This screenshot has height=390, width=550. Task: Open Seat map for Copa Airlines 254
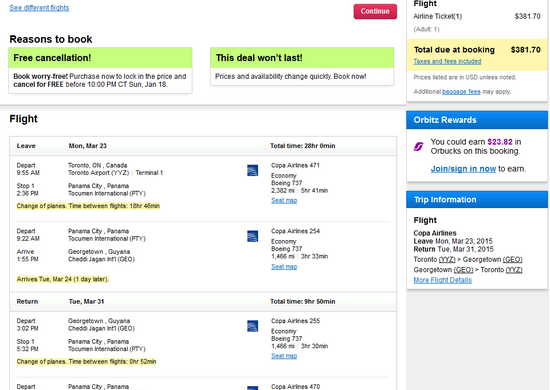click(284, 267)
